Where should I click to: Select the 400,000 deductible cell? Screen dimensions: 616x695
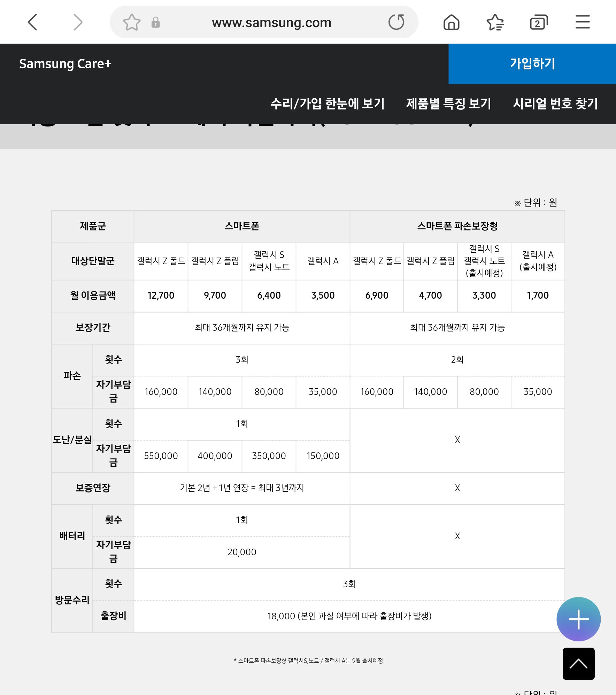tap(215, 456)
